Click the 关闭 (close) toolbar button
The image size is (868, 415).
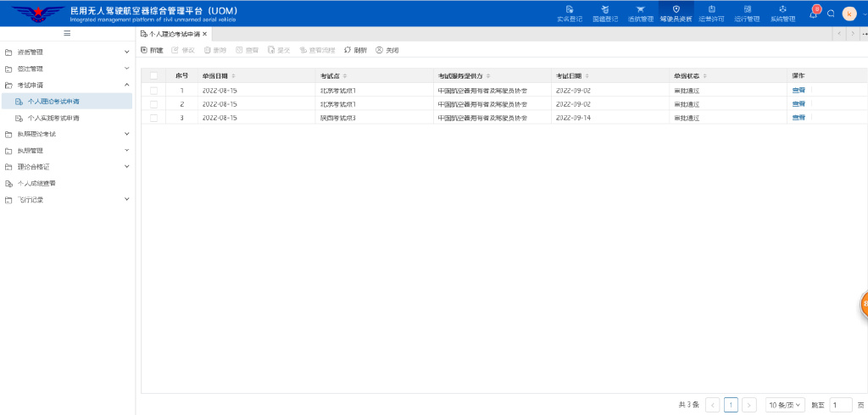387,50
